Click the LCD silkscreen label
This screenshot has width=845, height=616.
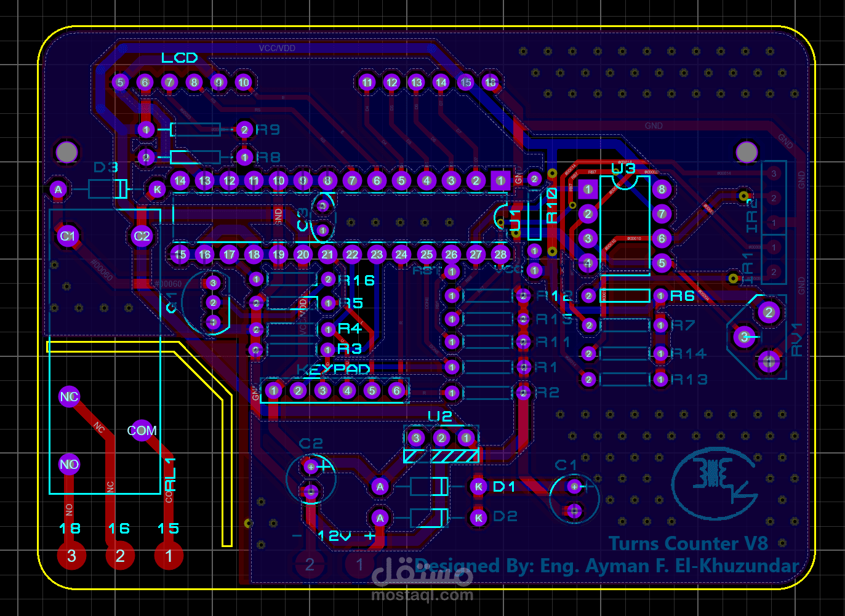[x=180, y=57]
